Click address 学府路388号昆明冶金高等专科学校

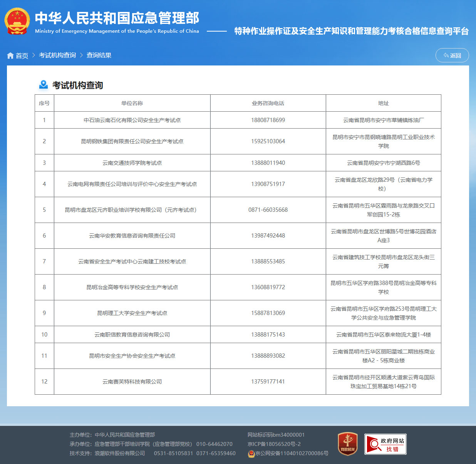pyautogui.click(x=384, y=287)
